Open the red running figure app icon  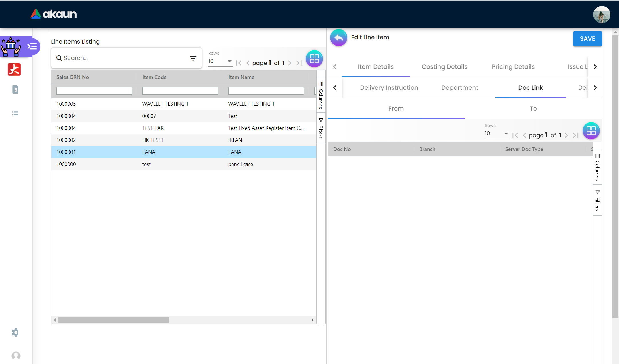(14, 69)
